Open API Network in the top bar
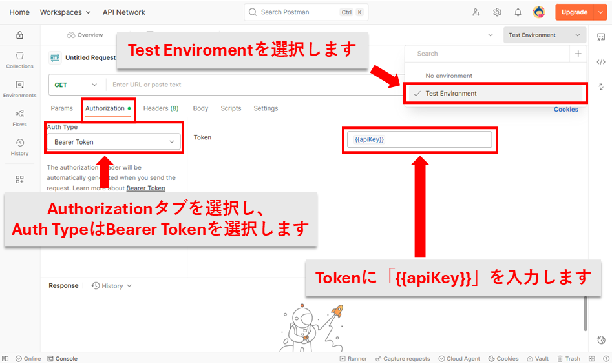 click(x=123, y=12)
